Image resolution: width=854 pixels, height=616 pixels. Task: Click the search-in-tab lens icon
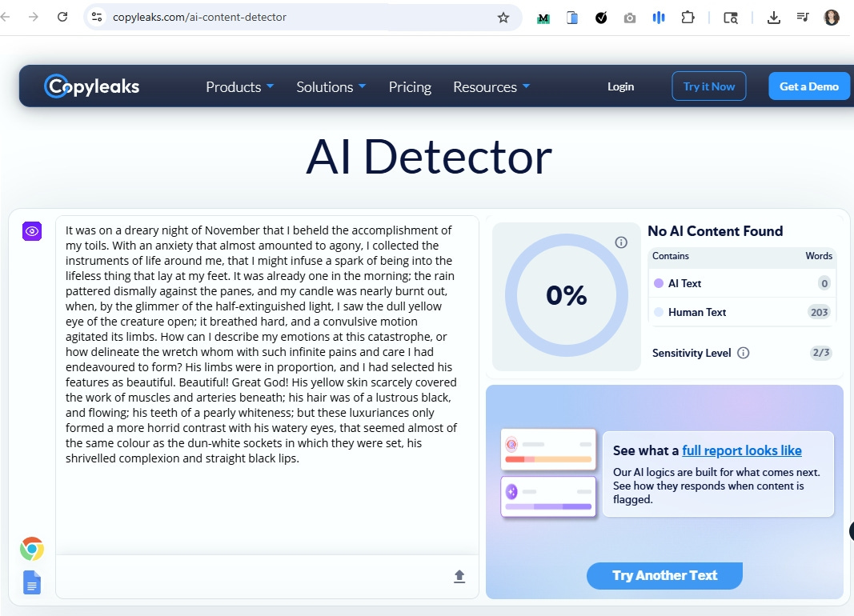point(731,18)
